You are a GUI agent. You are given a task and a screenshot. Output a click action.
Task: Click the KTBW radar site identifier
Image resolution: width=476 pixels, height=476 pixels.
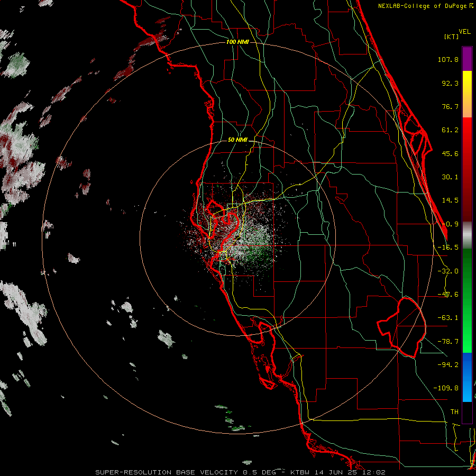300,472
